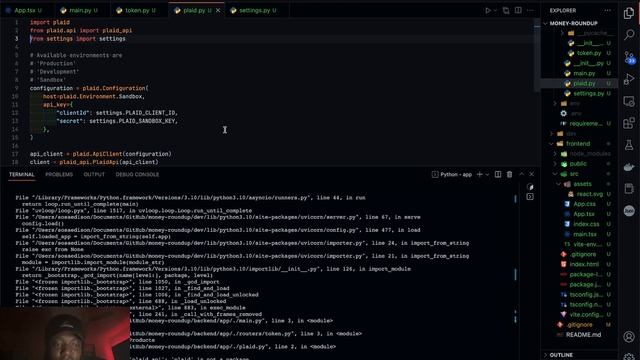Split the terminal panel

click(x=498, y=174)
